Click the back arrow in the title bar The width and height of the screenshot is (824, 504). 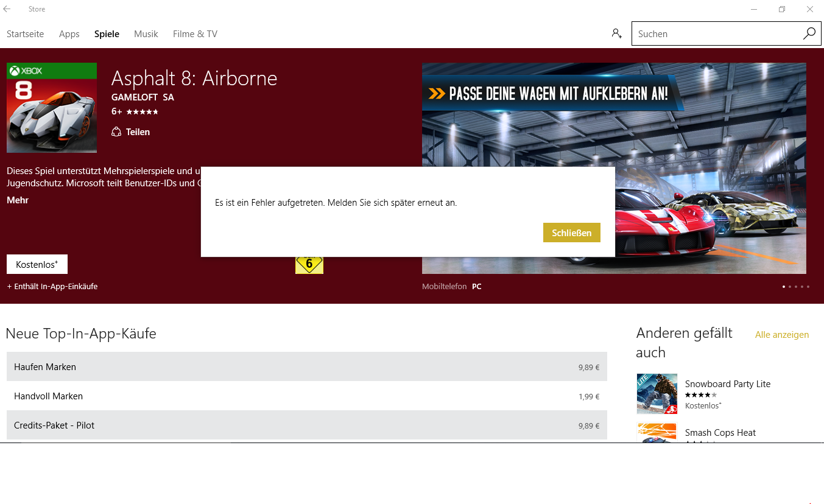pos(7,9)
